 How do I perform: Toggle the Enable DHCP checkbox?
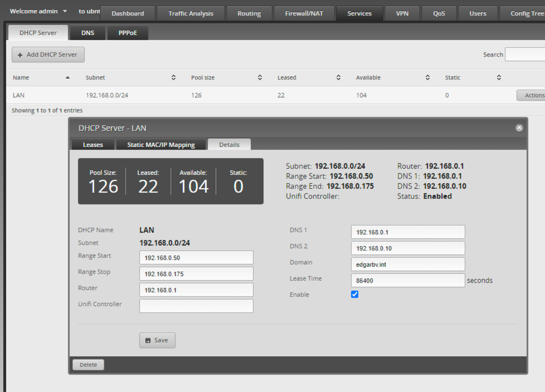click(x=355, y=295)
